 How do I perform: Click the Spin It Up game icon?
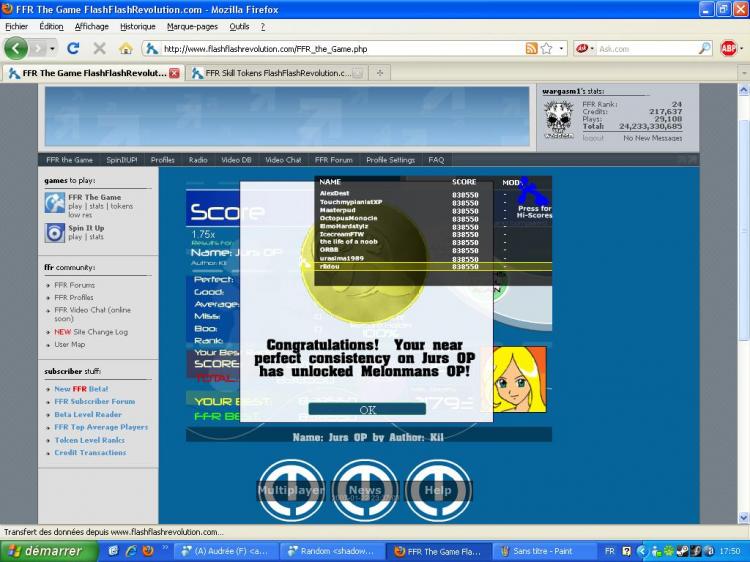tap(54, 233)
